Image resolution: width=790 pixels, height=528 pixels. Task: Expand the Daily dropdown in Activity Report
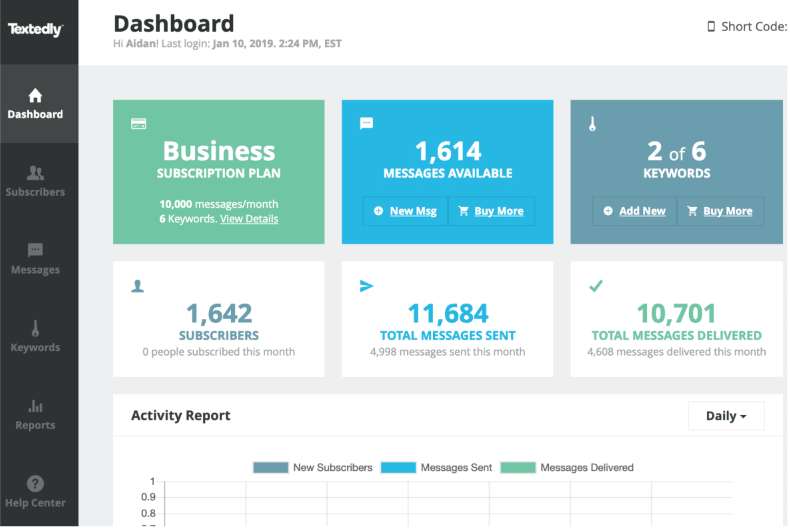[726, 416]
